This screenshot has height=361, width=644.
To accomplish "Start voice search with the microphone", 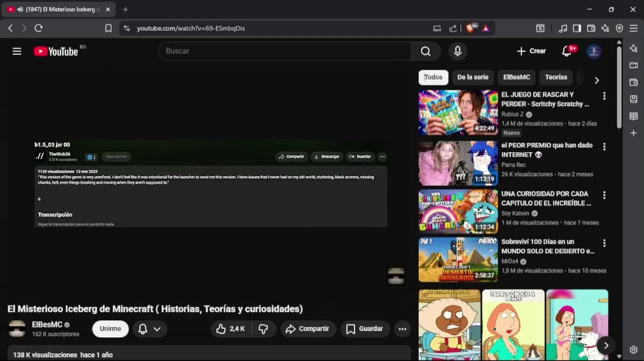I will pyautogui.click(x=457, y=51).
